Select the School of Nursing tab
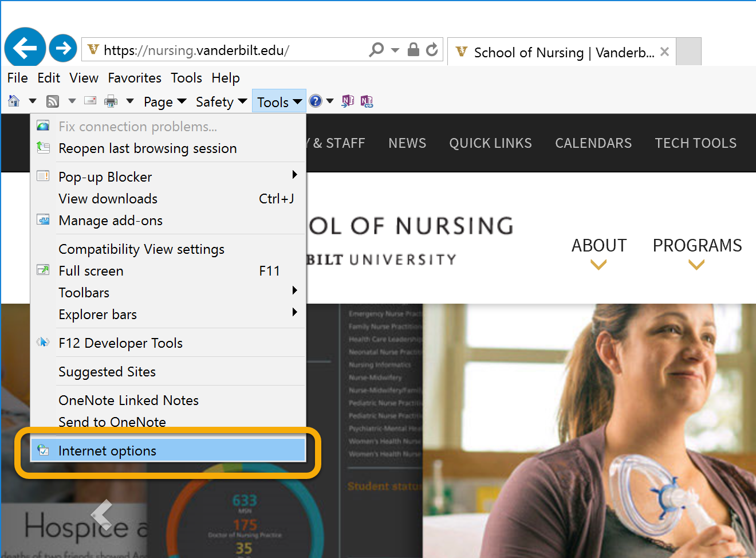756x558 pixels. pos(561,53)
